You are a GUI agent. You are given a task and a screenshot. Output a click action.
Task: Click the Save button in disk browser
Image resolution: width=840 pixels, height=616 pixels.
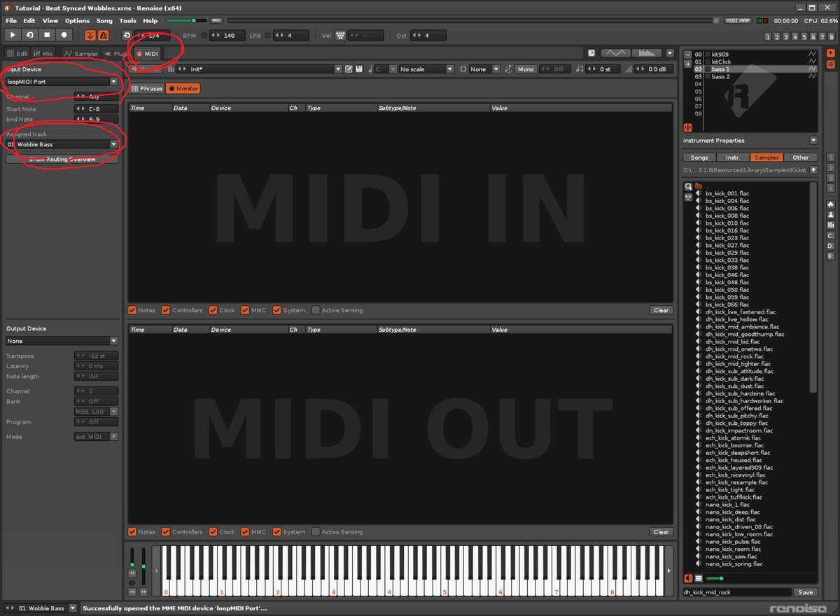805,592
